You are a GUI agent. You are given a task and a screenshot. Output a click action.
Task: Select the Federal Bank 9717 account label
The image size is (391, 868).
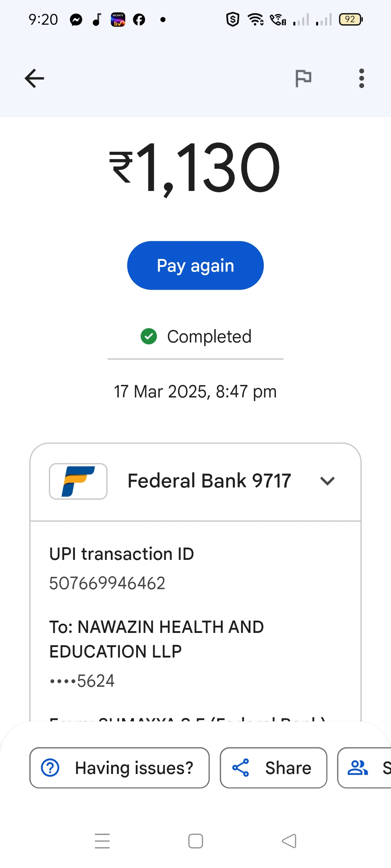[209, 481]
